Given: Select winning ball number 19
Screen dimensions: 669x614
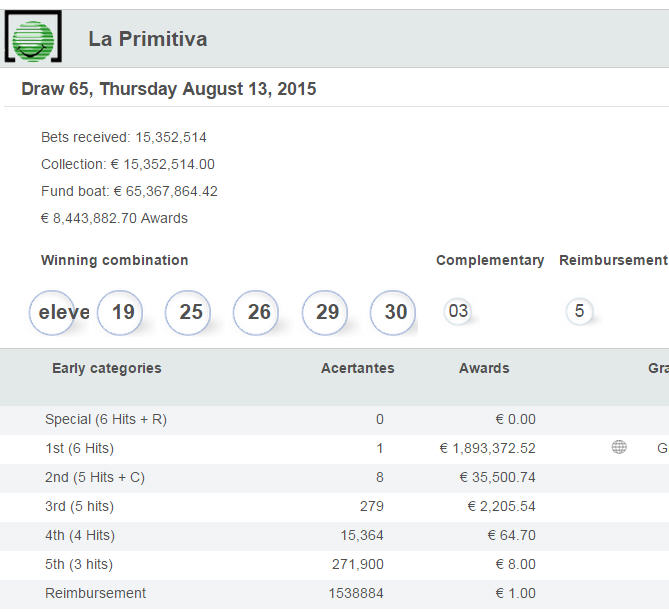Looking at the screenshot, I should [x=120, y=312].
